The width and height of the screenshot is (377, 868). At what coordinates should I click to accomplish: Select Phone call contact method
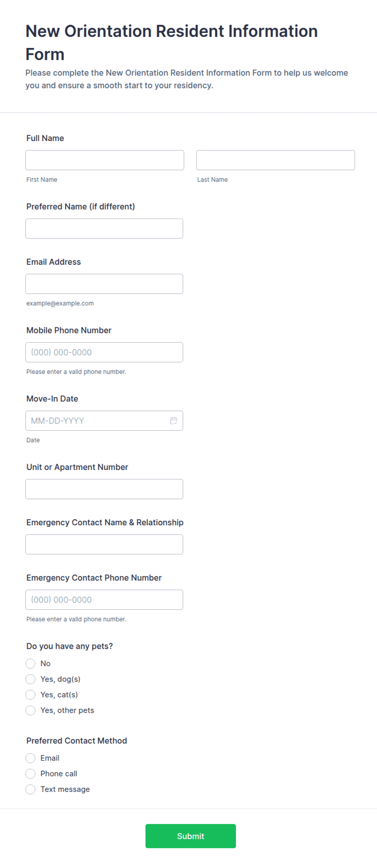coord(30,773)
